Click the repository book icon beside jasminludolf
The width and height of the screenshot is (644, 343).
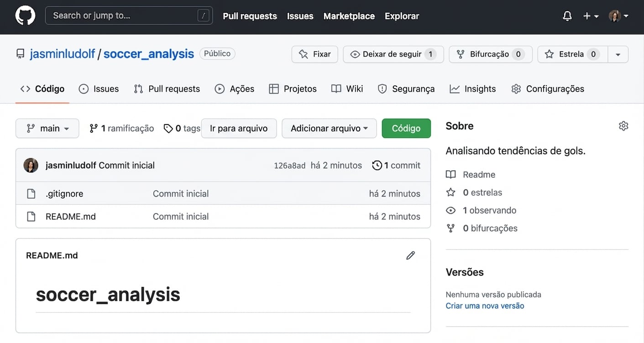[x=21, y=54]
